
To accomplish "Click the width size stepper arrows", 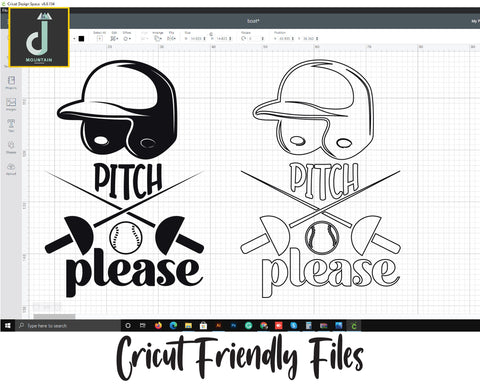I will (x=204, y=39).
